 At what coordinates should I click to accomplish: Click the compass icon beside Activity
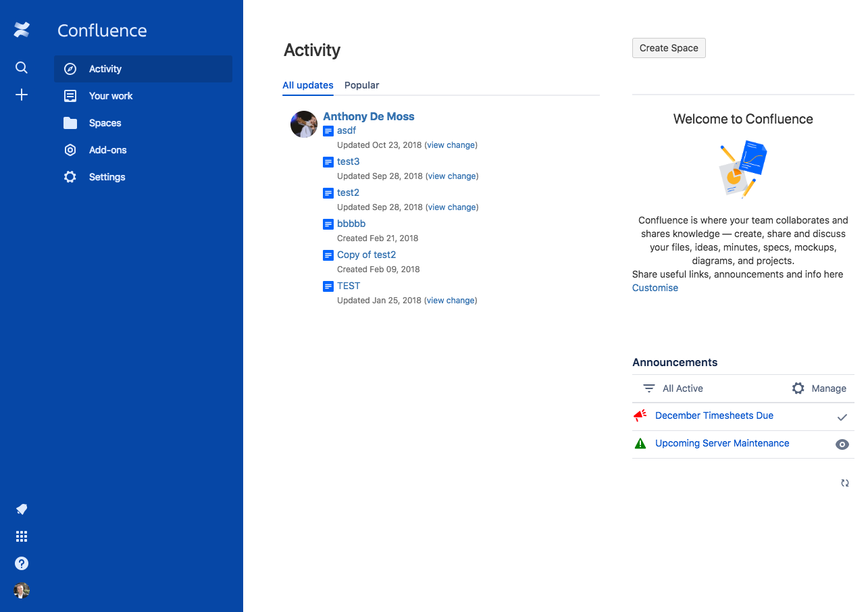[x=70, y=69]
